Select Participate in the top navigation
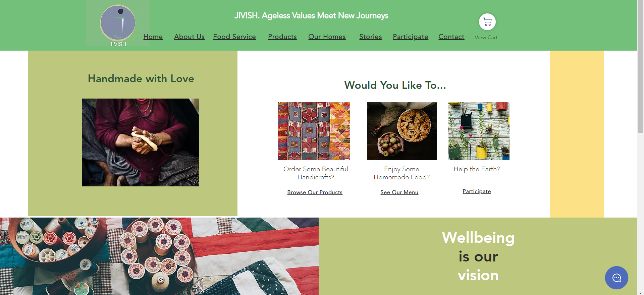The width and height of the screenshot is (644, 295). click(x=411, y=37)
